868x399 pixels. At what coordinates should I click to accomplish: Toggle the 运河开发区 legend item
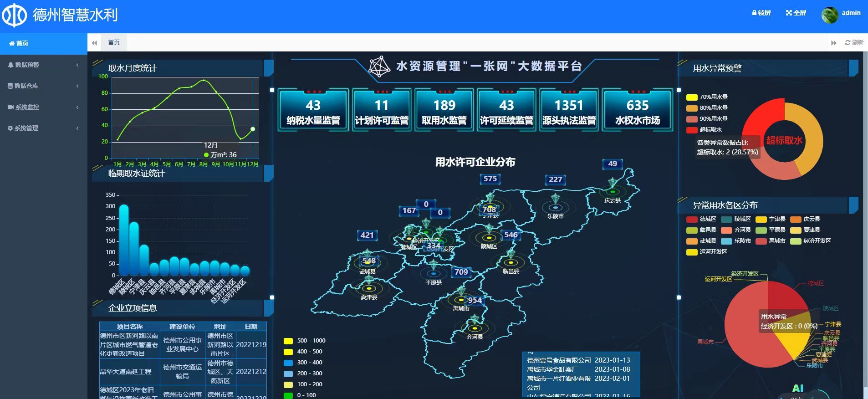click(707, 252)
